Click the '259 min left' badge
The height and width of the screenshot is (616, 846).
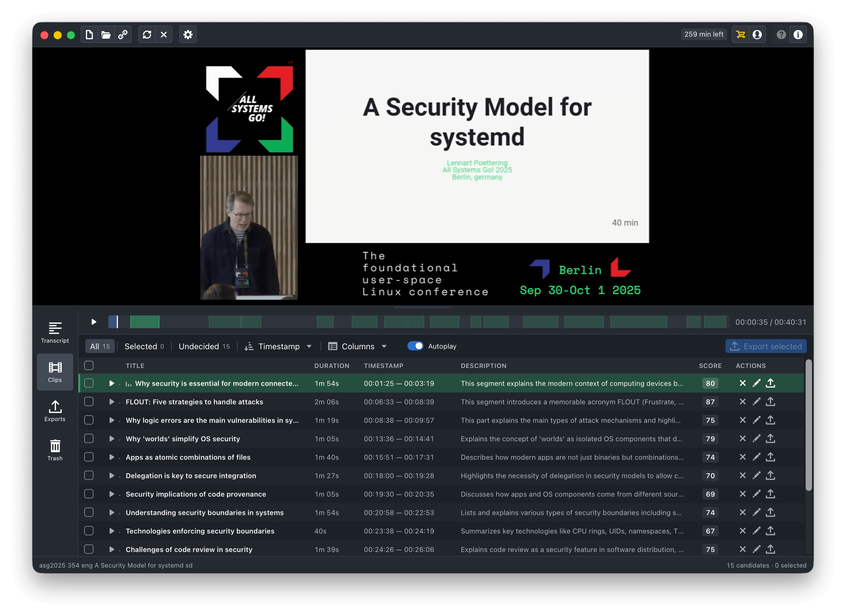[704, 34]
